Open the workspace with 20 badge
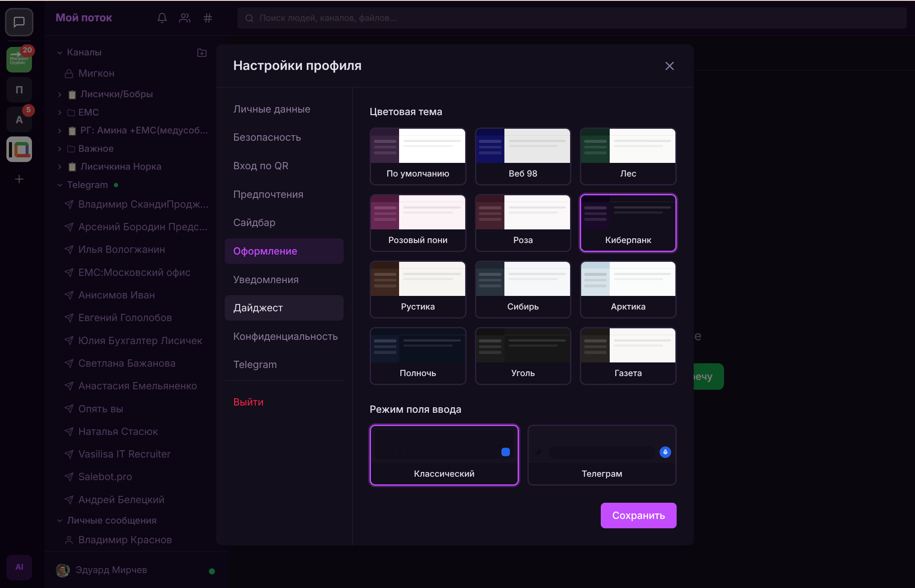915x588 pixels. point(19,60)
